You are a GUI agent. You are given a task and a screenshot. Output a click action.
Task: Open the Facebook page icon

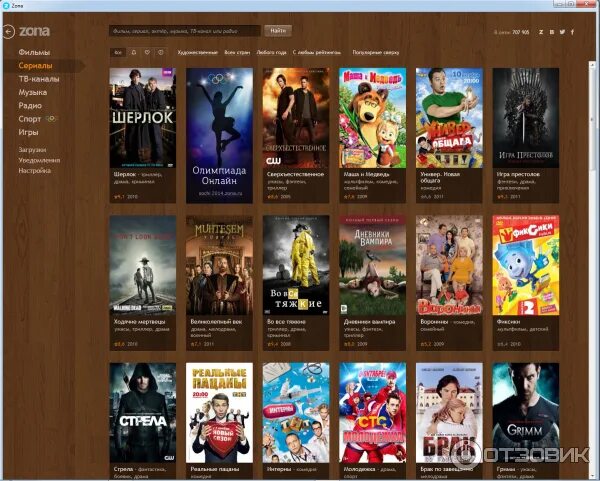(572, 32)
